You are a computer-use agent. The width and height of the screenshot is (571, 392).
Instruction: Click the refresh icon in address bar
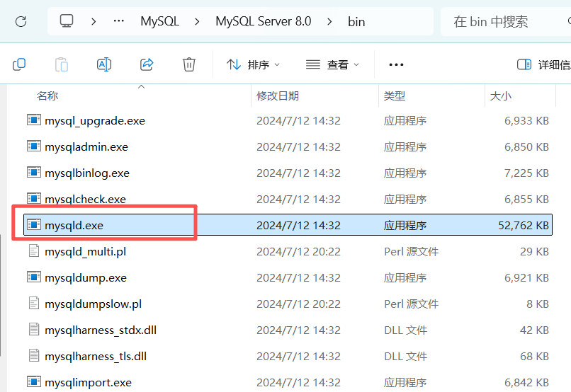21,21
